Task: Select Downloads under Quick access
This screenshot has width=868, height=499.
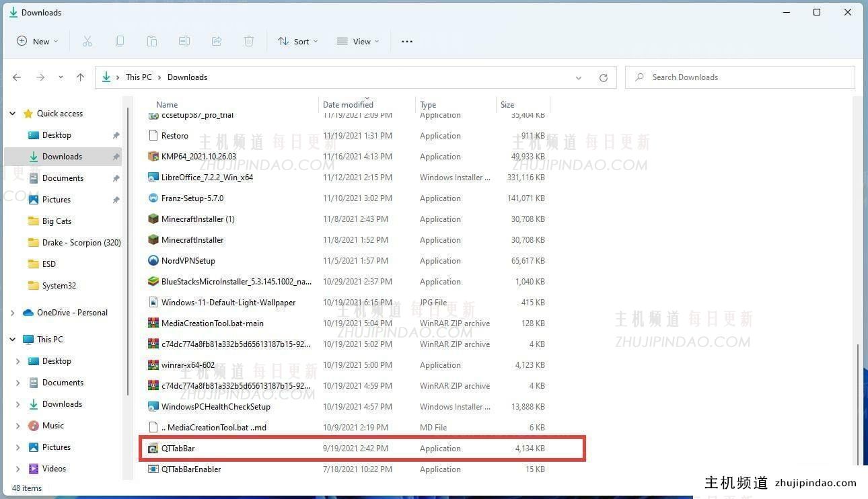Action: 64,157
